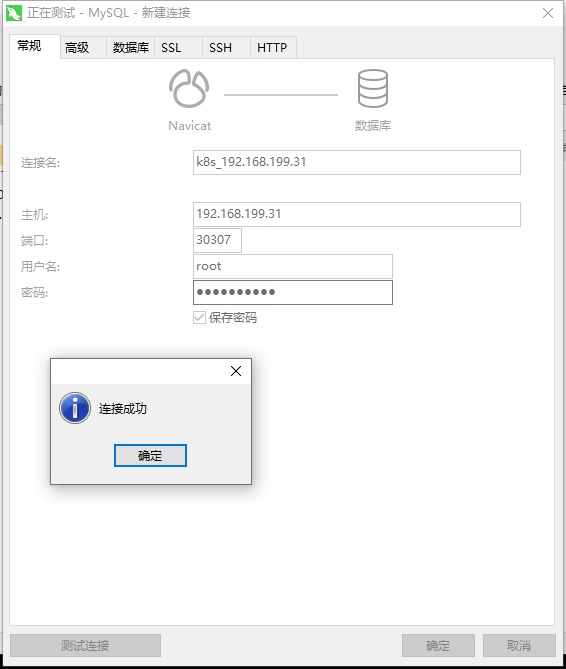566x669 pixels.
Task: Click the Navicat app icon in title bar
Action: pos(14,13)
